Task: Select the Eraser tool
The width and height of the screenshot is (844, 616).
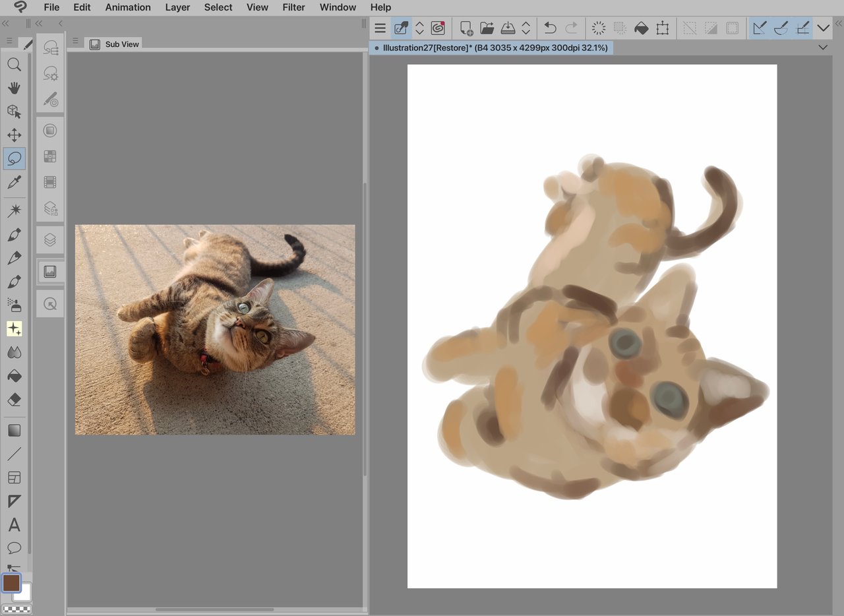Action: [x=14, y=400]
